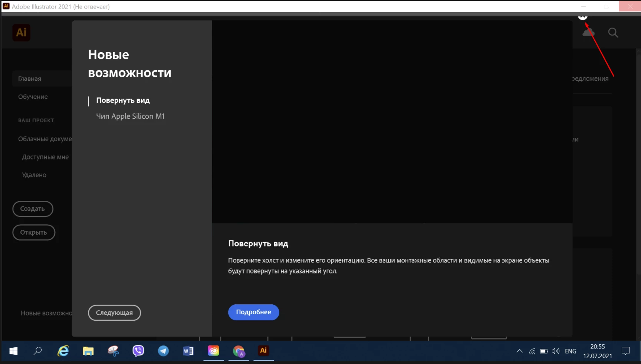641x364 pixels.
Task: Click the "Новые возможности" link in the sidebar
Action: [x=46, y=313]
